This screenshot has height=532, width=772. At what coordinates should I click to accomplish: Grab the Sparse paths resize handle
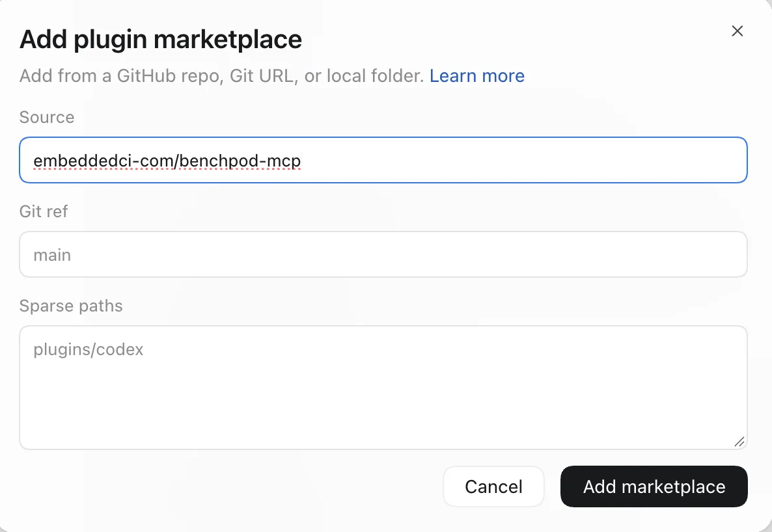739,442
